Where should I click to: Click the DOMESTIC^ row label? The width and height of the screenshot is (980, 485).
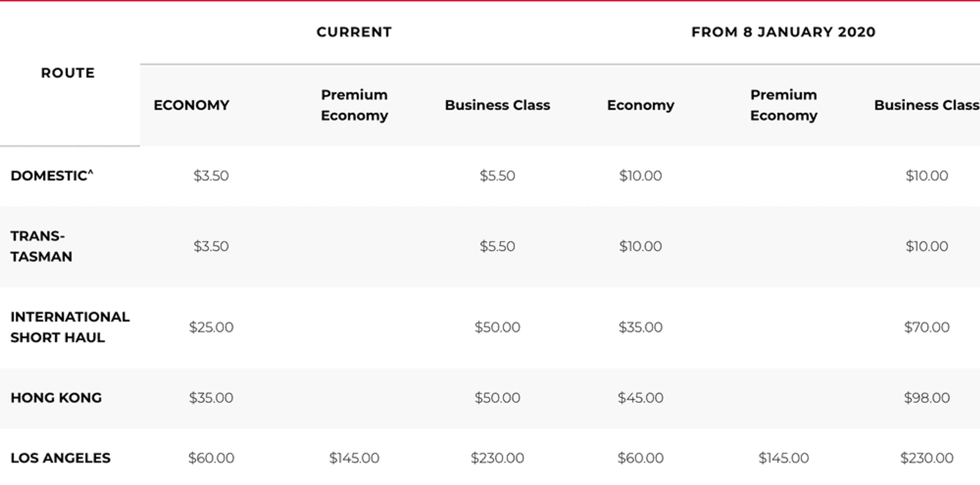tap(52, 176)
